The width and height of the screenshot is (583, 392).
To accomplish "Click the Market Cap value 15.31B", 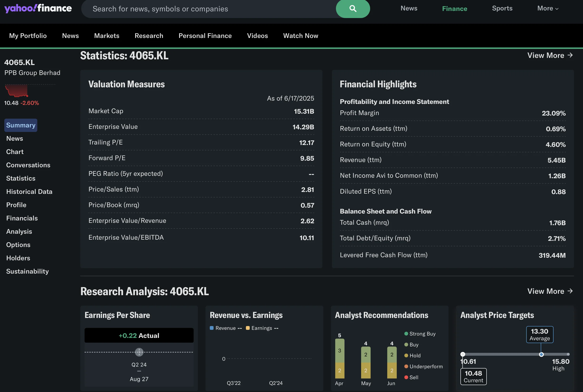I will point(304,111).
